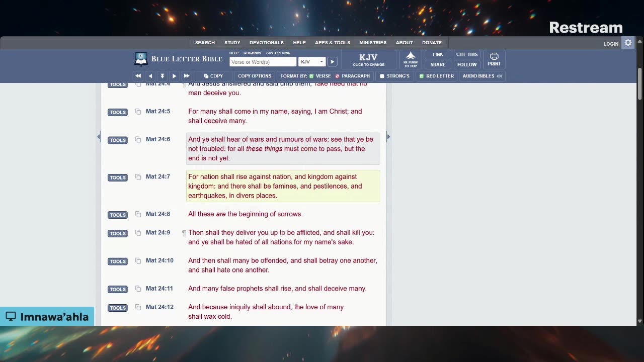Click the page vertical scrollbar thumb
Viewport: 644px width, 362px height.
pos(640,83)
